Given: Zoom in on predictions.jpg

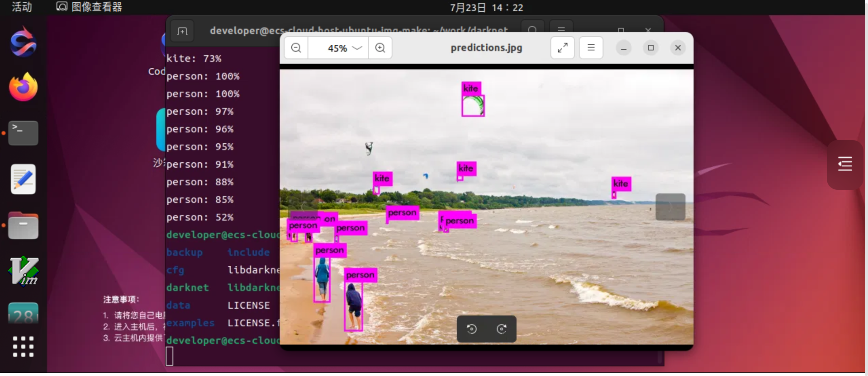Looking at the screenshot, I should [380, 48].
